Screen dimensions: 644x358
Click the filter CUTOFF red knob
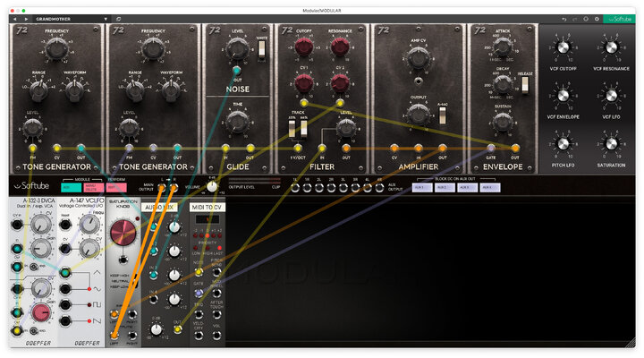click(303, 47)
